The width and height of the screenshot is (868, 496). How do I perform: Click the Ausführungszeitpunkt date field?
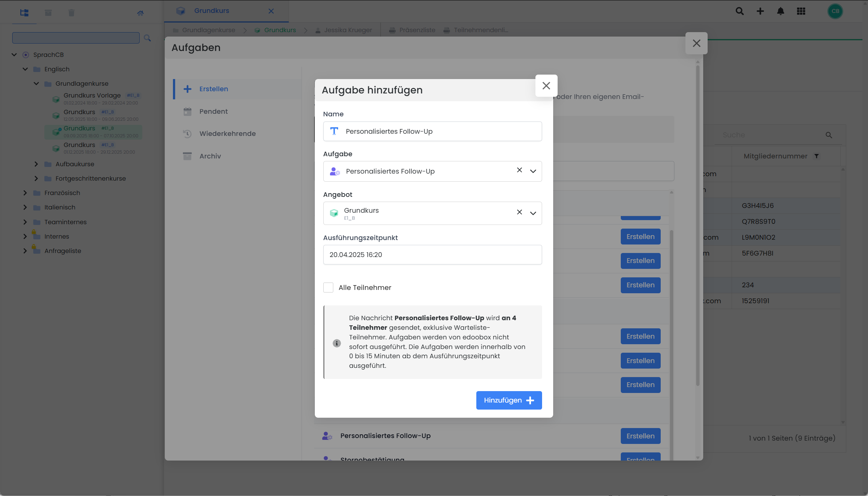432,254
